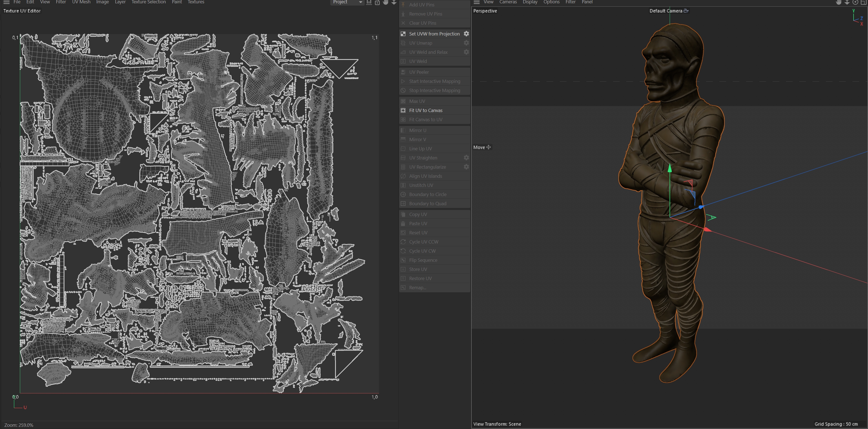868x429 pixels.
Task: Open the UV Unwrap settings gear
Action: (x=466, y=43)
